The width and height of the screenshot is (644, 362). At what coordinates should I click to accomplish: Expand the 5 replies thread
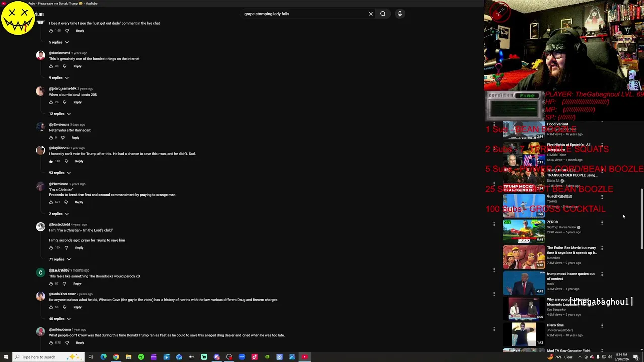tap(59, 42)
